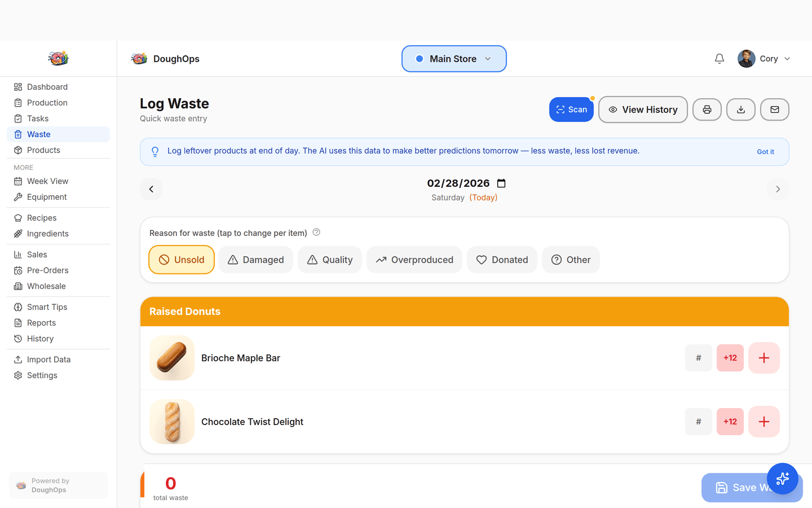This screenshot has width=812, height=508.
Task: Increase Brioche Maple Bar count by 12
Action: (x=730, y=358)
